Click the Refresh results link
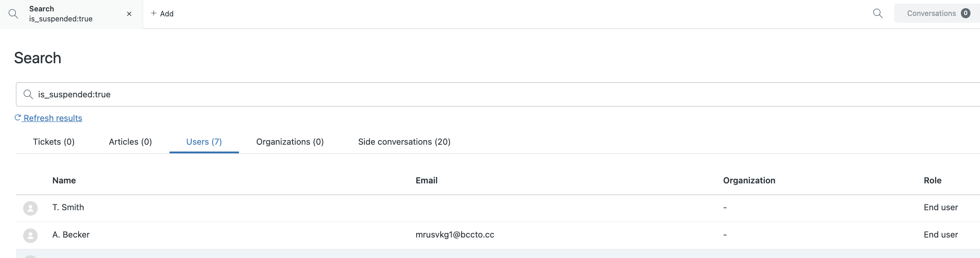 pyautogui.click(x=53, y=118)
